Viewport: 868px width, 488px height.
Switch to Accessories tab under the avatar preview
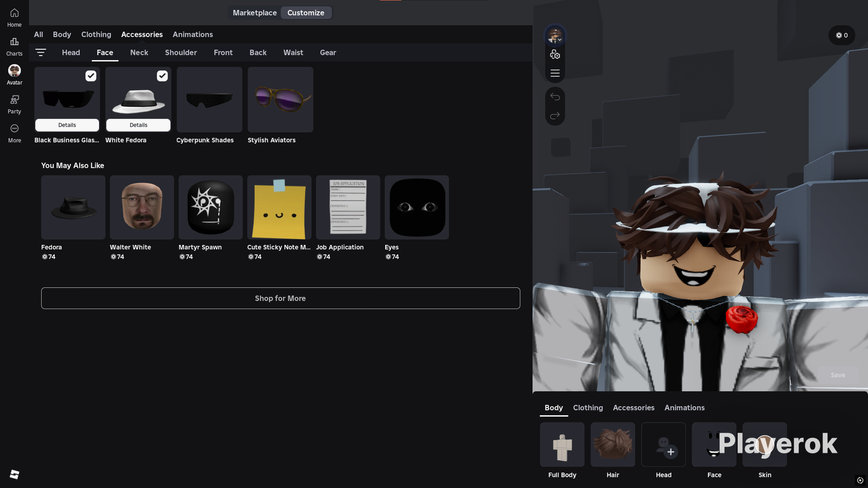pyautogui.click(x=634, y=408)
